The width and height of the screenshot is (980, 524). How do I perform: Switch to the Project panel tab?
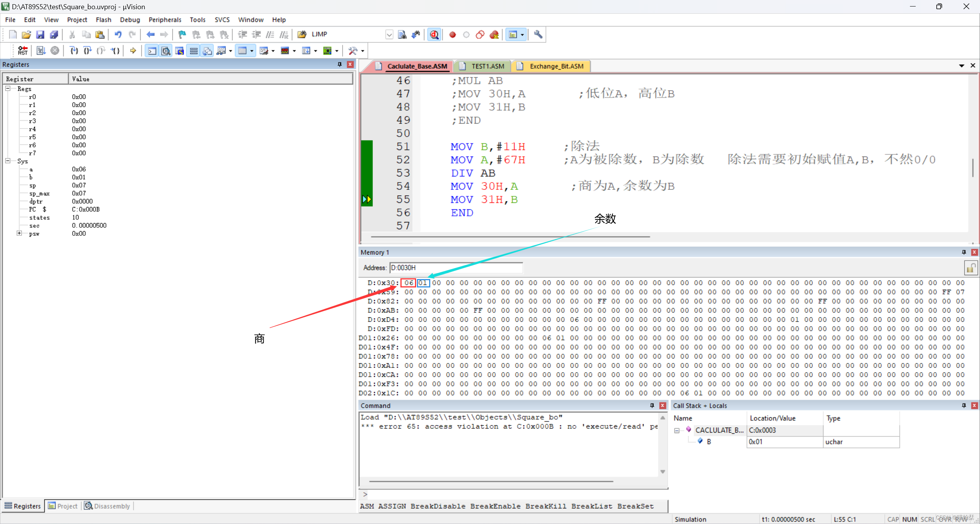coord(63,506)
